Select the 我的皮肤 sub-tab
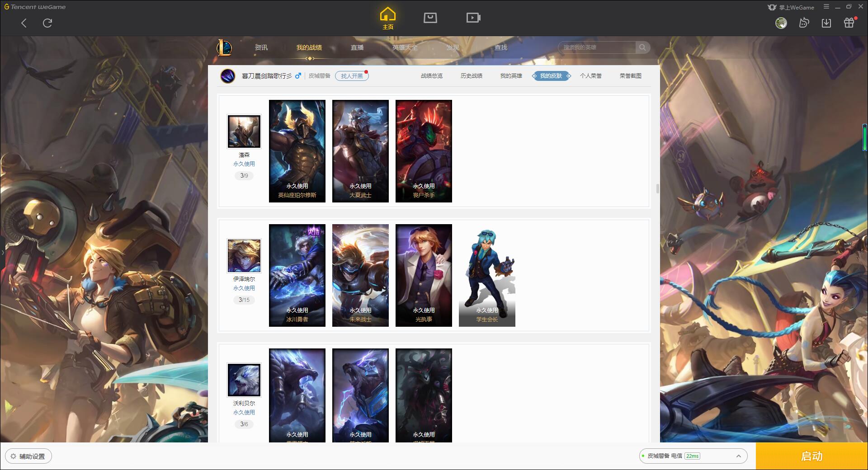The image size is (868, 470). (551, 76)
